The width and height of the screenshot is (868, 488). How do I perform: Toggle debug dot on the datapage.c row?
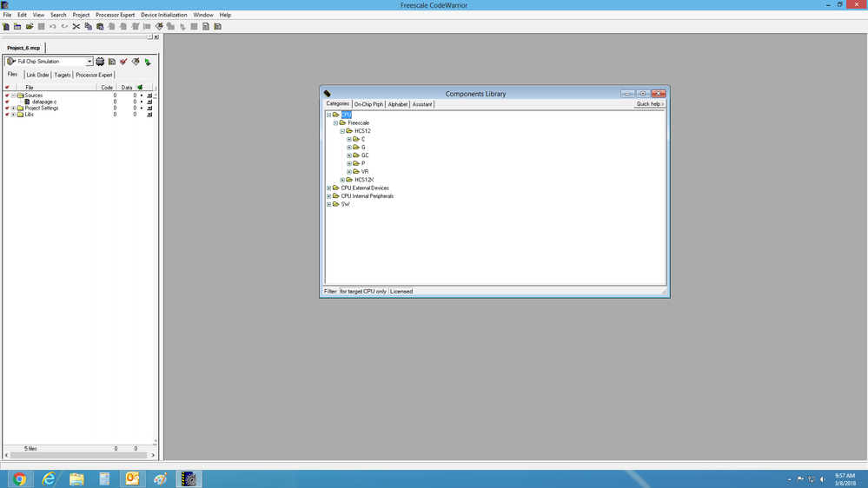pyautogui.click(x=141, y=102)
